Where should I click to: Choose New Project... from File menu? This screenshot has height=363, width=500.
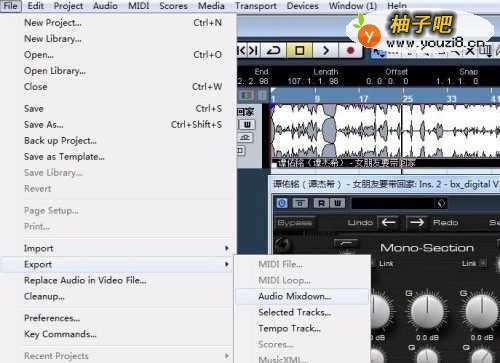click(x=118, y=23)
